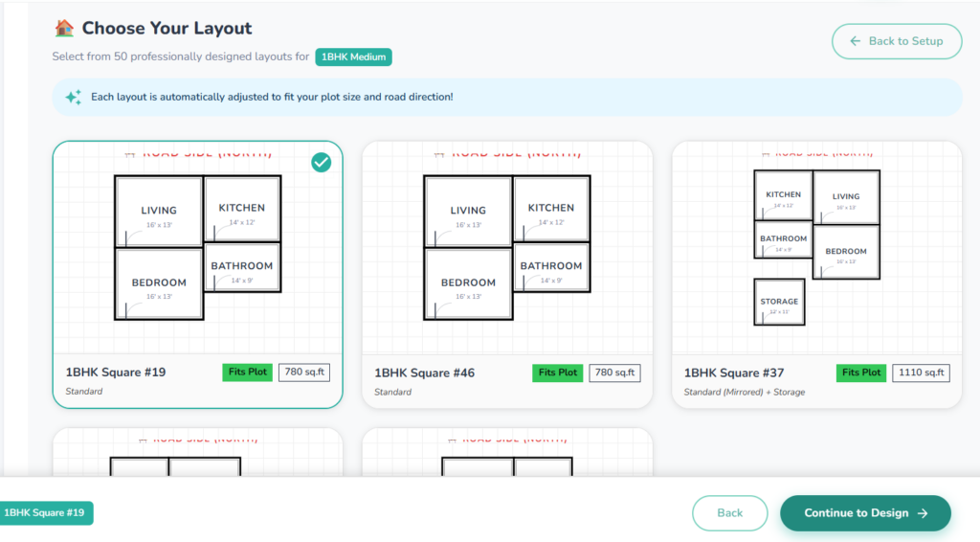The height and width of the screenshot is (542, 980).
Task: Click Fits Plot badge on layout #37
Action: click(x=860, y=373)
